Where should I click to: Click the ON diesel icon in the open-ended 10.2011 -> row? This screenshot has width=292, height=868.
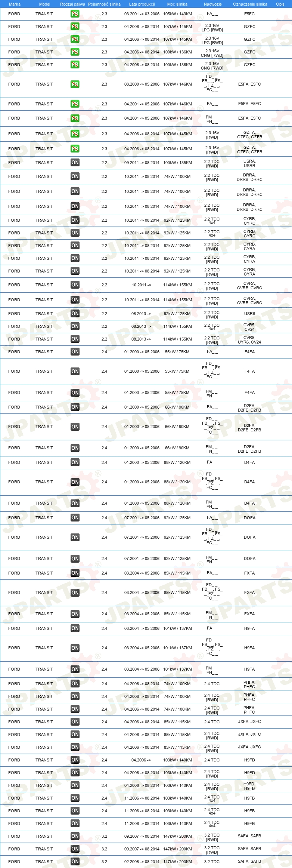(x=75, y=285)
